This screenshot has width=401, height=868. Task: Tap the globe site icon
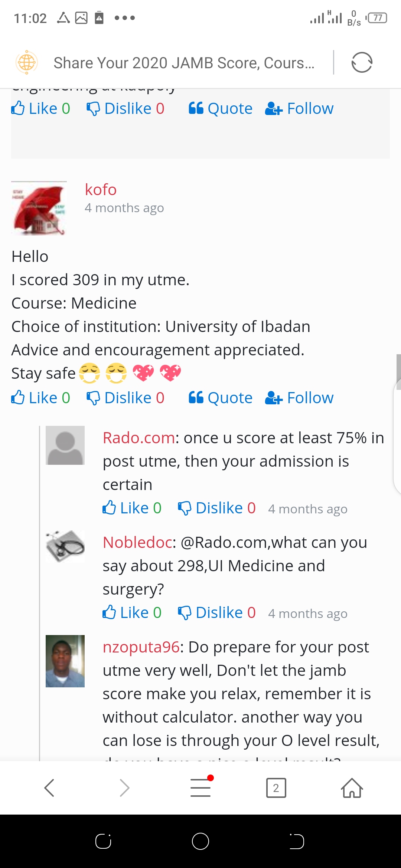coord(27,62)
